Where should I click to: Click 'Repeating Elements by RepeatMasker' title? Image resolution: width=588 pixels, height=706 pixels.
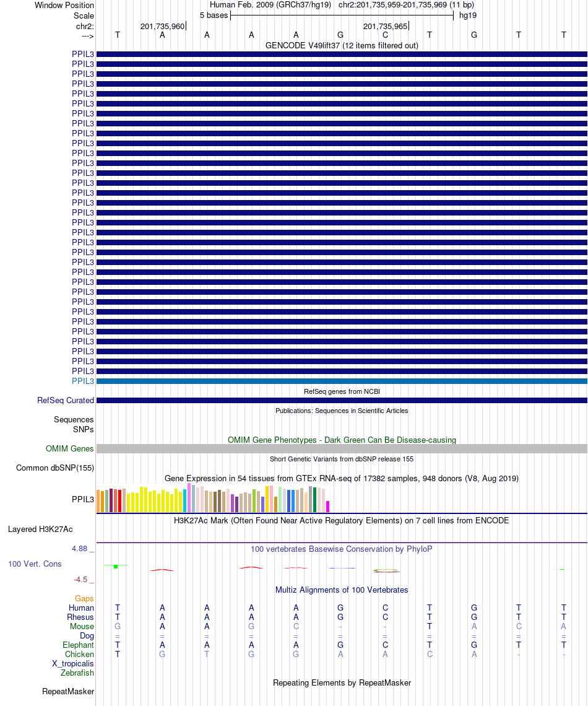click(342, 682)
